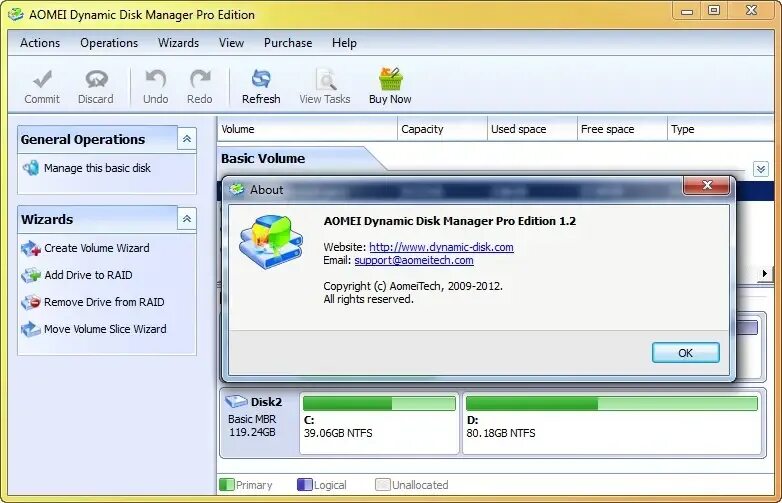This screenshot has height=503, width=782.
Task: Click the About dialog title icon
Action: pos(236,189)
